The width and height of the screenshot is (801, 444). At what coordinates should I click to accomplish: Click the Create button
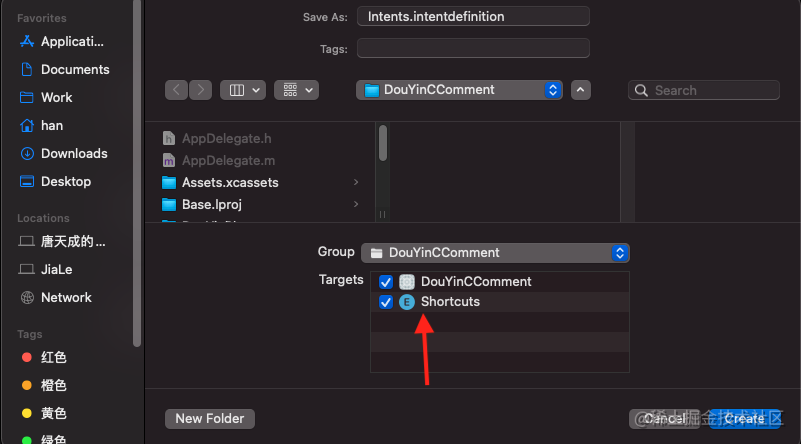(744, 419)
